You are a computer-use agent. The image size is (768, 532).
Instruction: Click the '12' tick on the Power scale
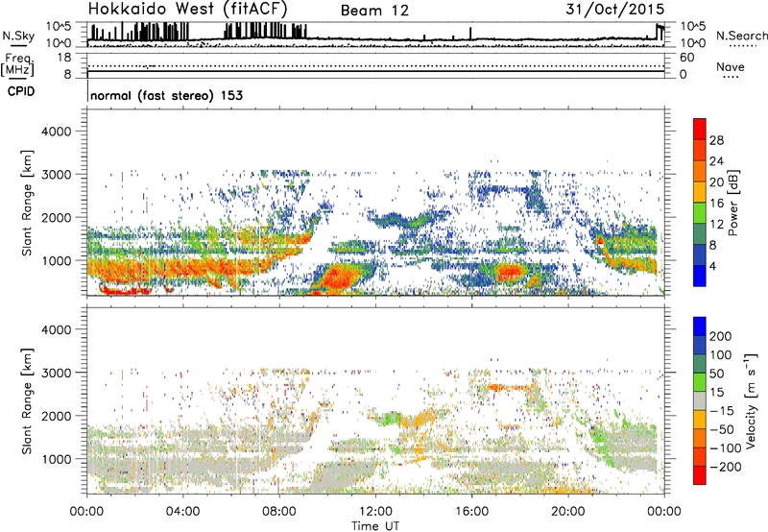[x=716, y=225]
